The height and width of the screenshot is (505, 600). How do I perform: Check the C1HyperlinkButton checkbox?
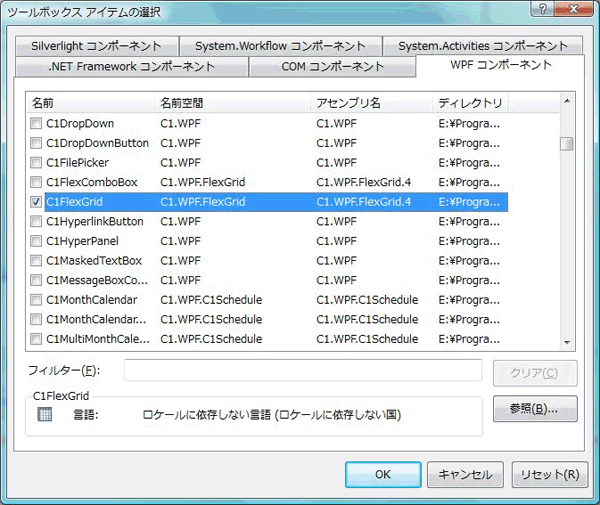[x=36, y=221]
